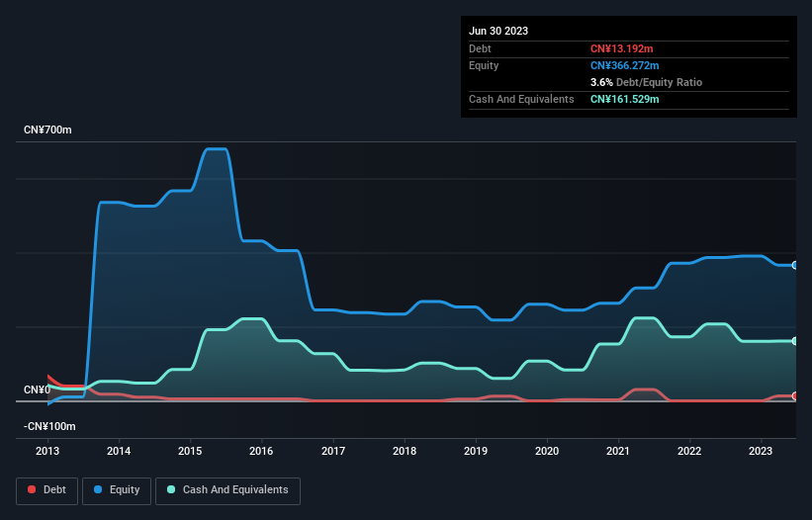Click tooltip Cash And Equivalents row label
This screenshot has height=520, width=812.
click(x=521, y=99)
